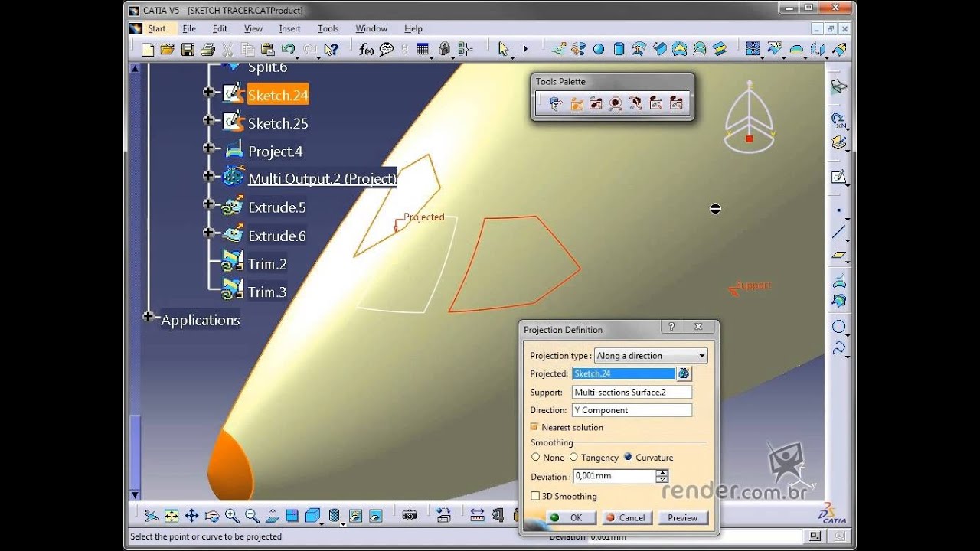
Task: Select the Curvature smoothing radio button
Action: coord(628,457)
